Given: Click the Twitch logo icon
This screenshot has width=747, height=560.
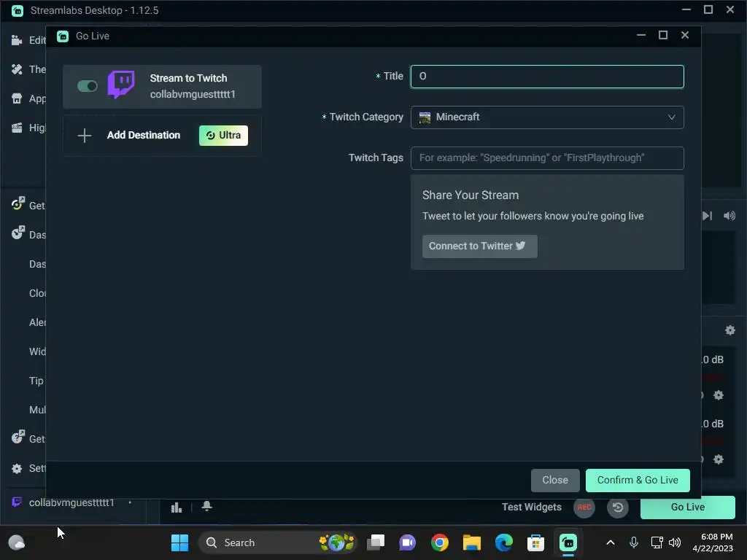Looking at the screenshot, I should (121, 85).
